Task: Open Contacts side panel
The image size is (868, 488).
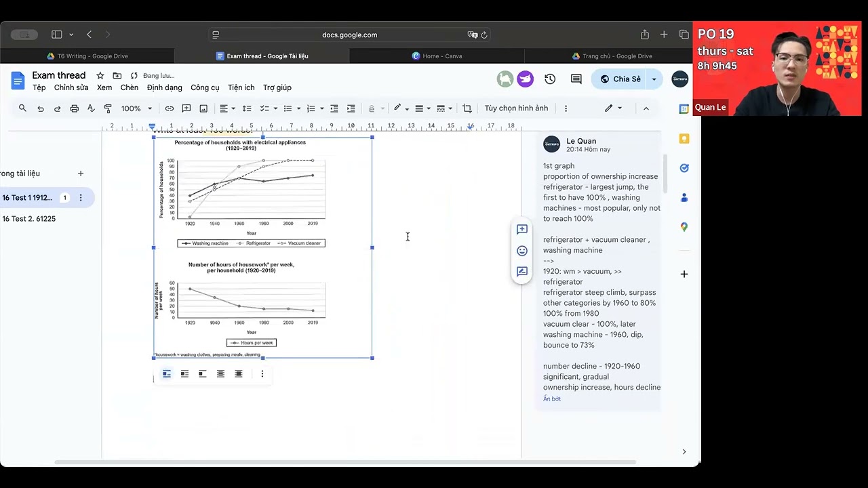Action: 684,197
